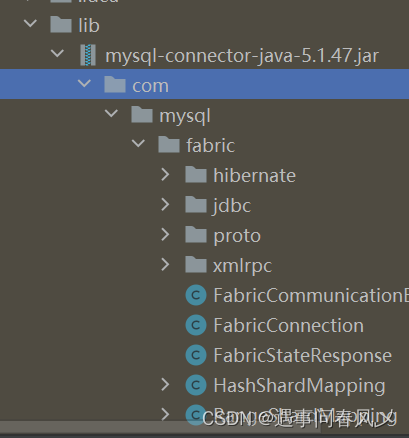Click the fabric package folder icon
Image resolution: width=409 pixels, height=438 pixels.
pos(169,145)
